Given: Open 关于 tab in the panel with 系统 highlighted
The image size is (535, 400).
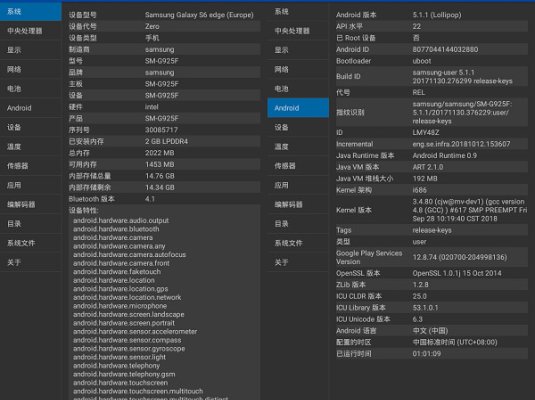Looking at the screenshot, I should click(31, 262).
